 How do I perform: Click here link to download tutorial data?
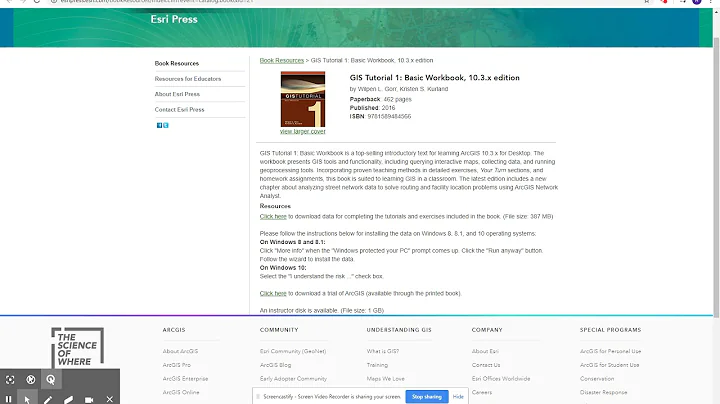coord(273,216)
